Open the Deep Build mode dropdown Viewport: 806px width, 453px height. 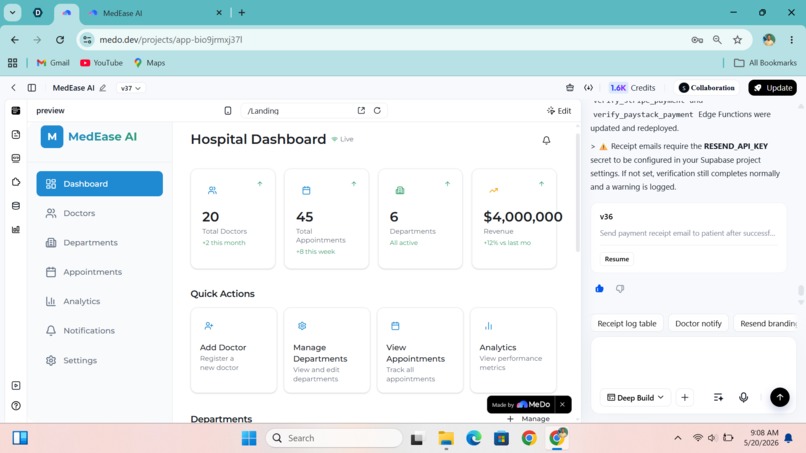point(635,397)
